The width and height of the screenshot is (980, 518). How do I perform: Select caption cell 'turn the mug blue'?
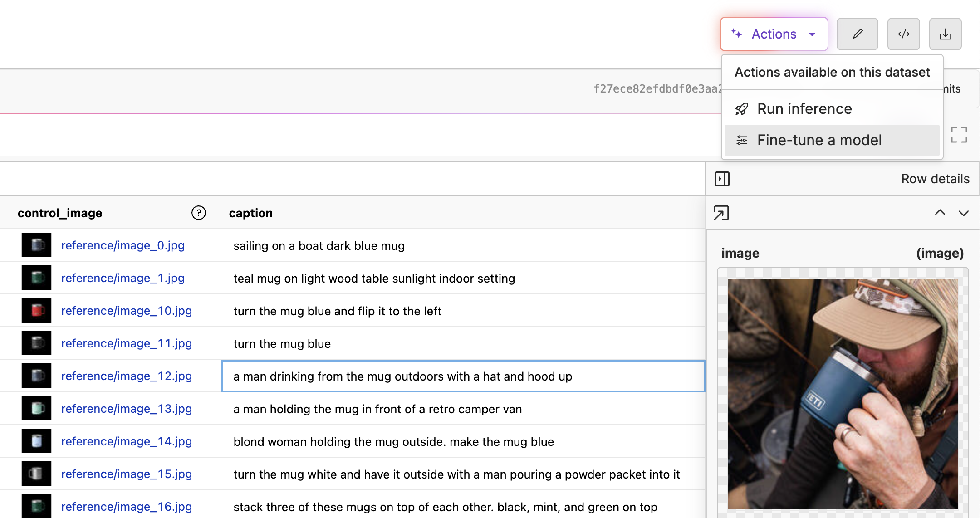click(x=282, y=344)
